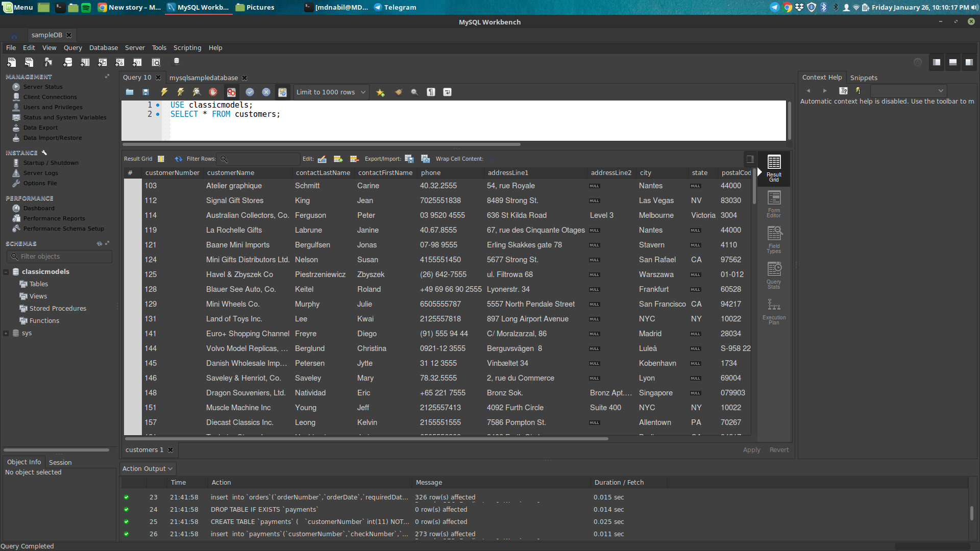Collapse the classicmodels schema
This screenshot has height=551, width=980.
point(6,272)
